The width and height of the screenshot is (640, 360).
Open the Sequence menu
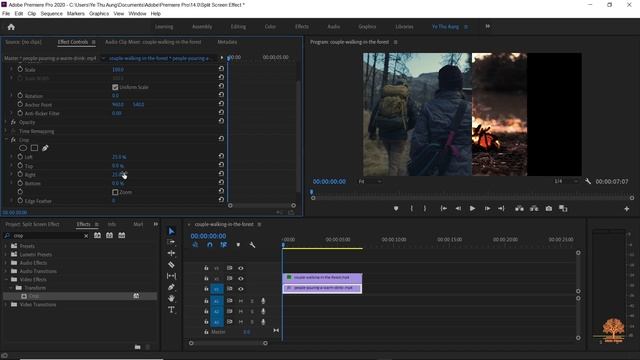[51, 13]
